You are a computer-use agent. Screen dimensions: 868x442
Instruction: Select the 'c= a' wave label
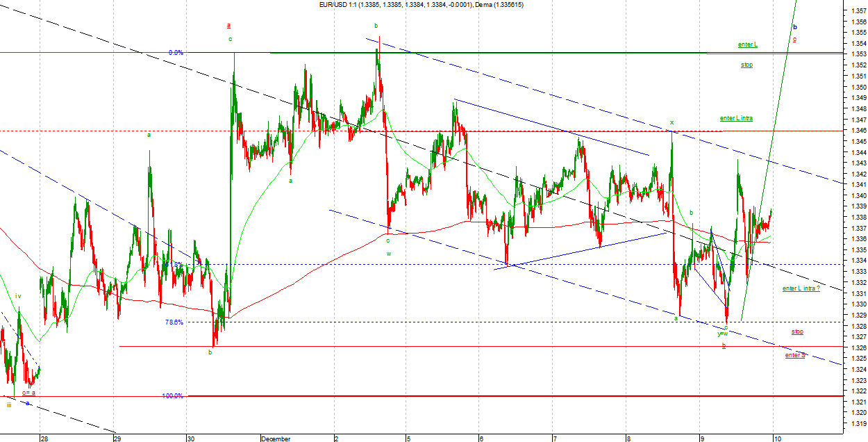(x=28, y=393)
